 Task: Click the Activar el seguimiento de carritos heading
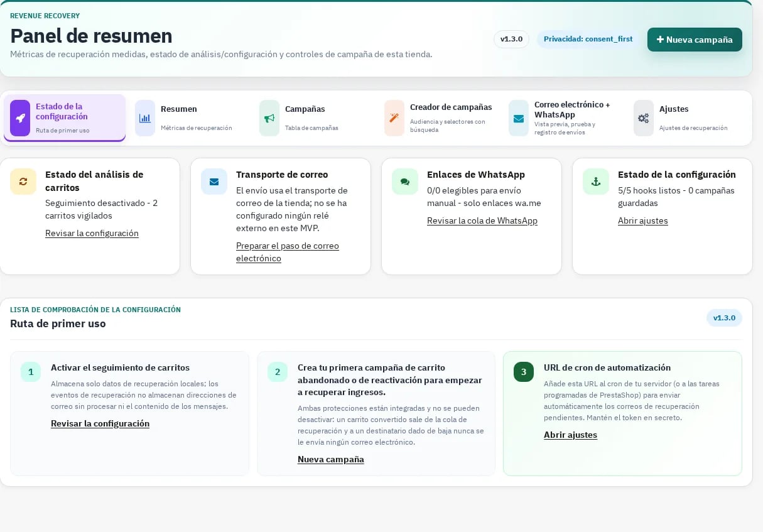point(120,367)
